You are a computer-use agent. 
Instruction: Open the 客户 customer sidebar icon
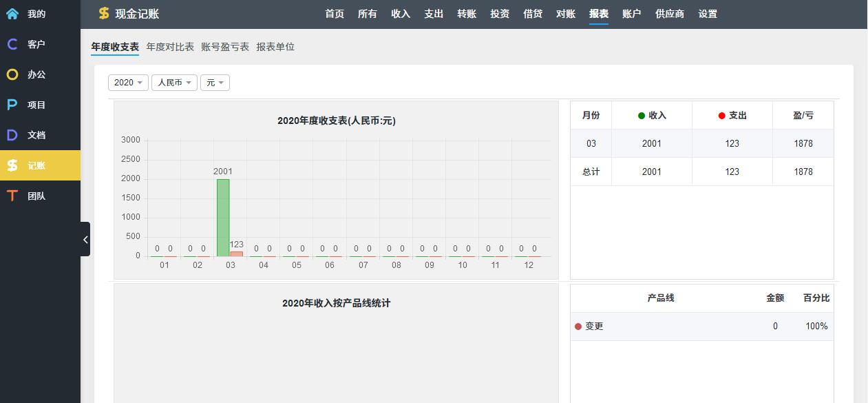[x=12, y=44]
